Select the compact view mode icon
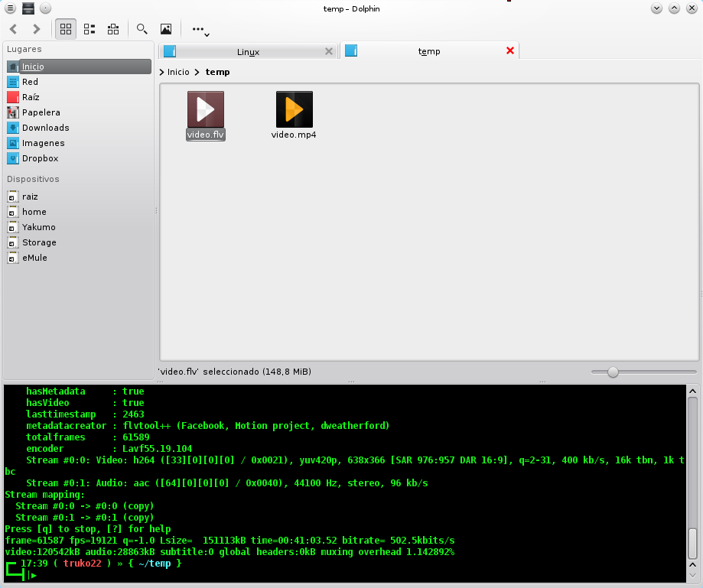The image size is (703, 588). click(x=89, y=29)
